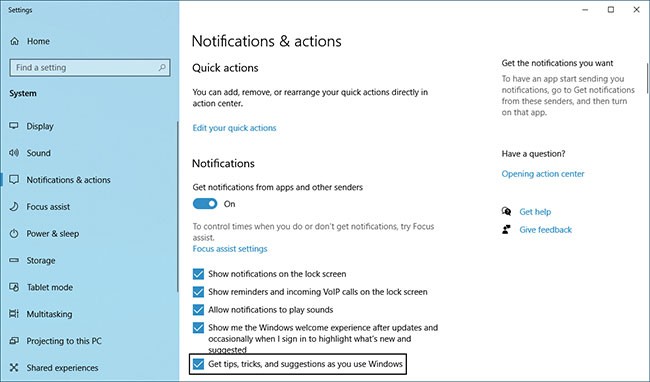This screenshot has width=650, height=382.
Task: Click the Multitasking icon
Action: pos(14,314)
